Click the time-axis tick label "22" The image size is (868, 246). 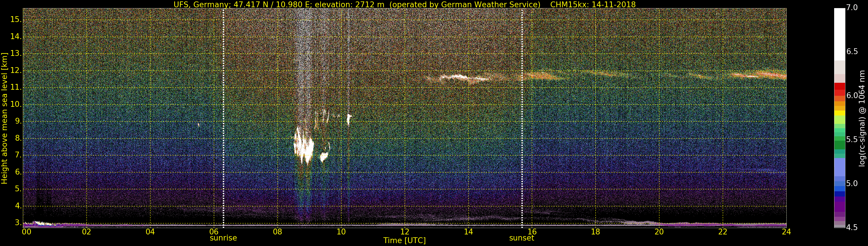coord(723,232)
